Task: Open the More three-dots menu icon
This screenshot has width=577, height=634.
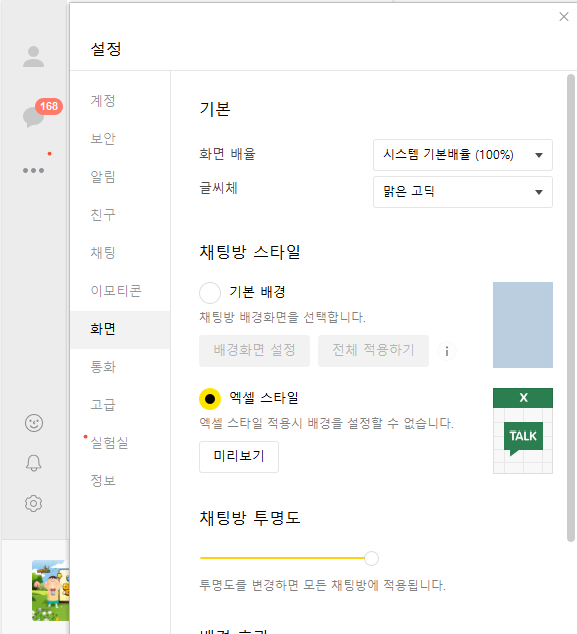Action: click(x=34, y=170)
